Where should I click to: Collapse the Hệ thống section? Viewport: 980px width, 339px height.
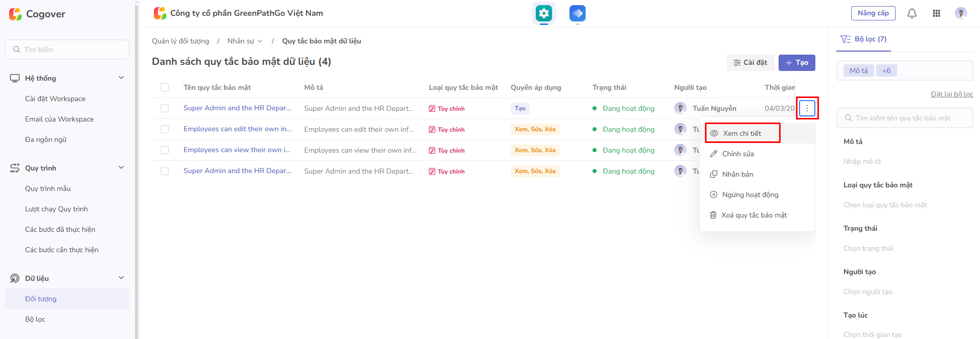[x=121, y=78]
